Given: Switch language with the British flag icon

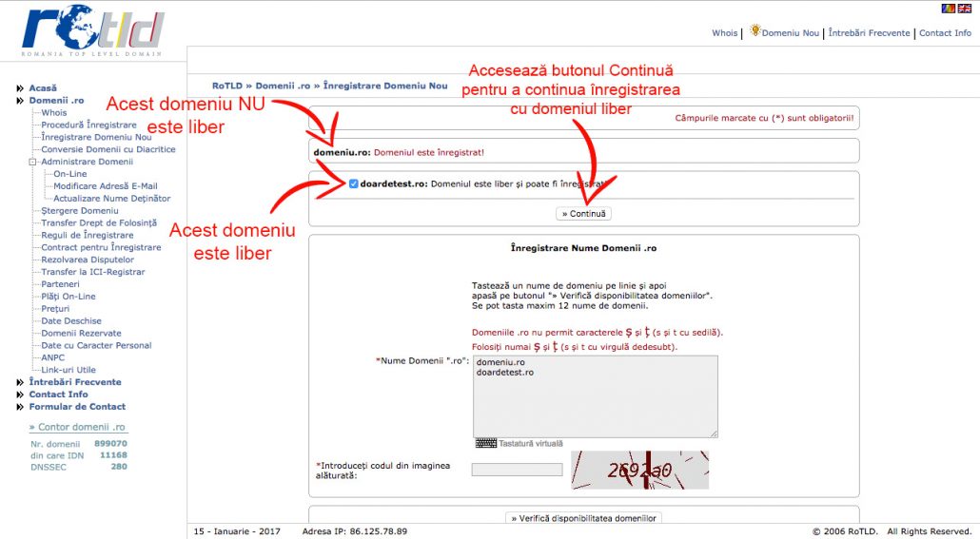Looking at the screenshot, I should coord(965,9).
